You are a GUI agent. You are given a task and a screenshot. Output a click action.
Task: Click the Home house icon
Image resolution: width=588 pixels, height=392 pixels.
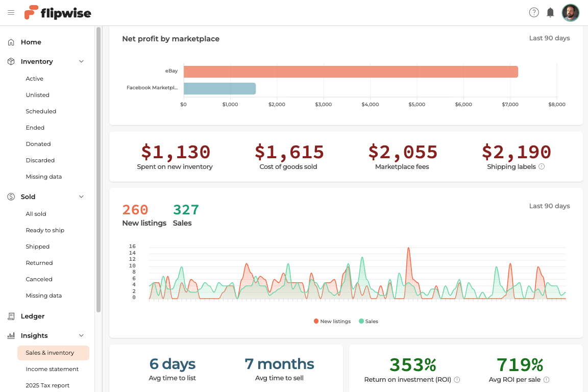(11, 42)
